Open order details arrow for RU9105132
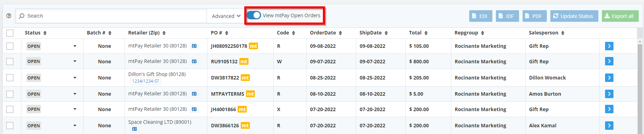The height and width of the screenshot is (134, 644). 609,62
